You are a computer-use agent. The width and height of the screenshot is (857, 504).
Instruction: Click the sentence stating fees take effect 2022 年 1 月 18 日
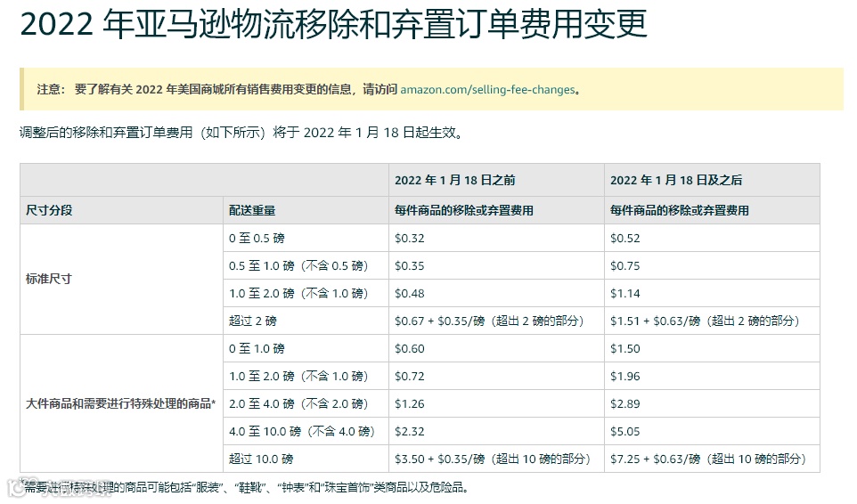pyautogui.click(x=242, y=133)
